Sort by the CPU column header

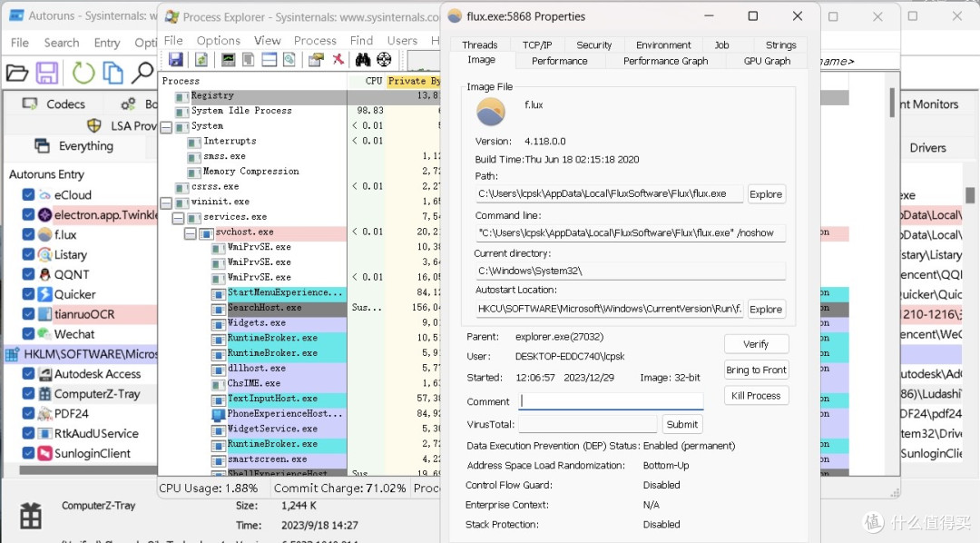[x=373, y=81]
